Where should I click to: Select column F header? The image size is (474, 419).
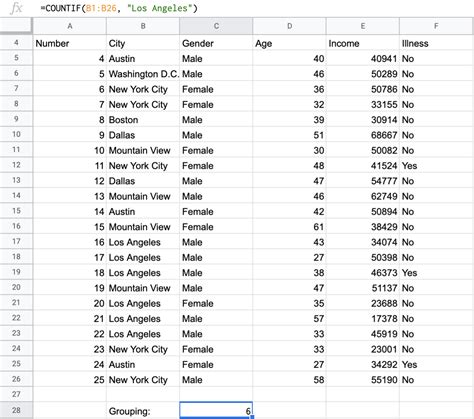pos(436,26)
